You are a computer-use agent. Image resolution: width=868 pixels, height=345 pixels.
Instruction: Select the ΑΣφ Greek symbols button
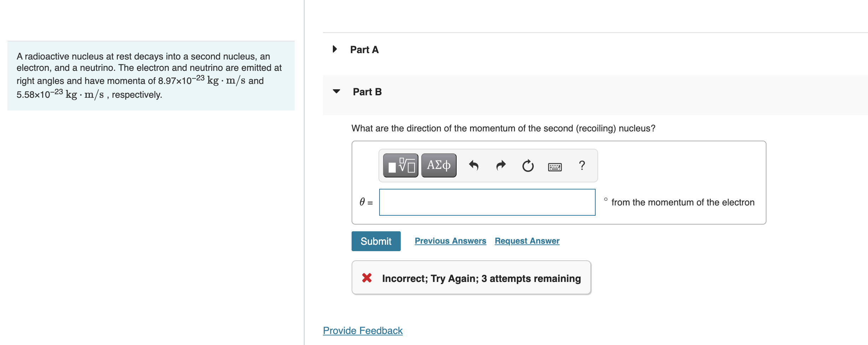click(x=438, y=165)
